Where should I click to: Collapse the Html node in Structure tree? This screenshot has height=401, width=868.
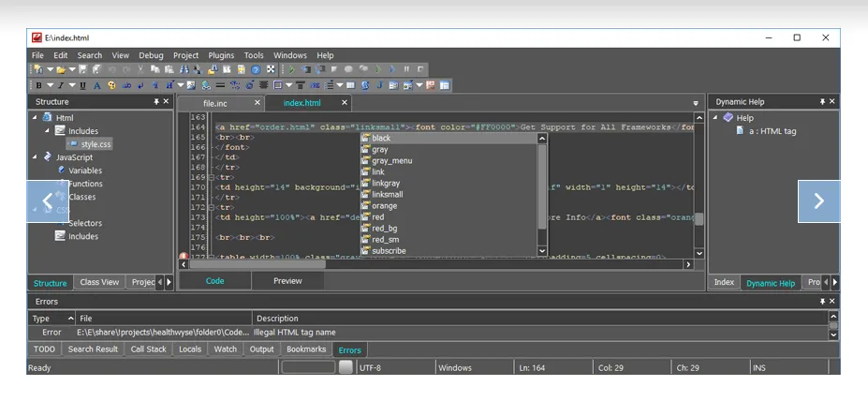tap(36, 118)
